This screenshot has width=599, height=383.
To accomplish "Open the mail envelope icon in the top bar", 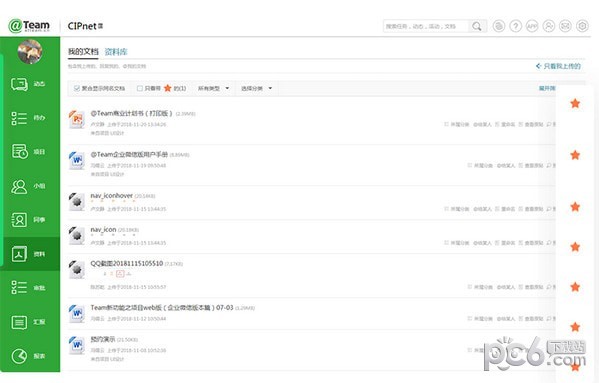I will click(x=565, y=26).
